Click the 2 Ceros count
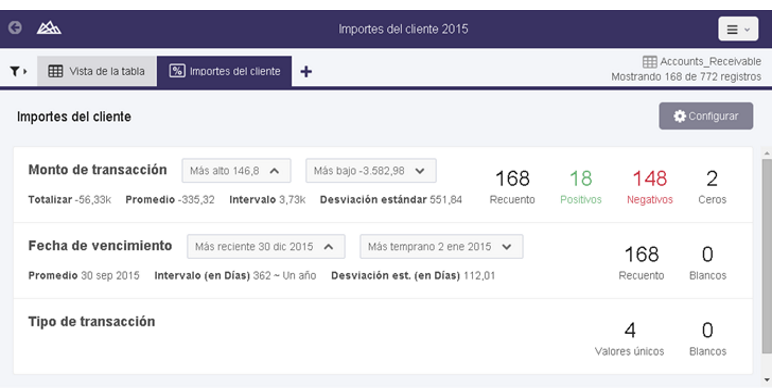The height and width of the screenshot is (388, 772). tap(712, 186)
